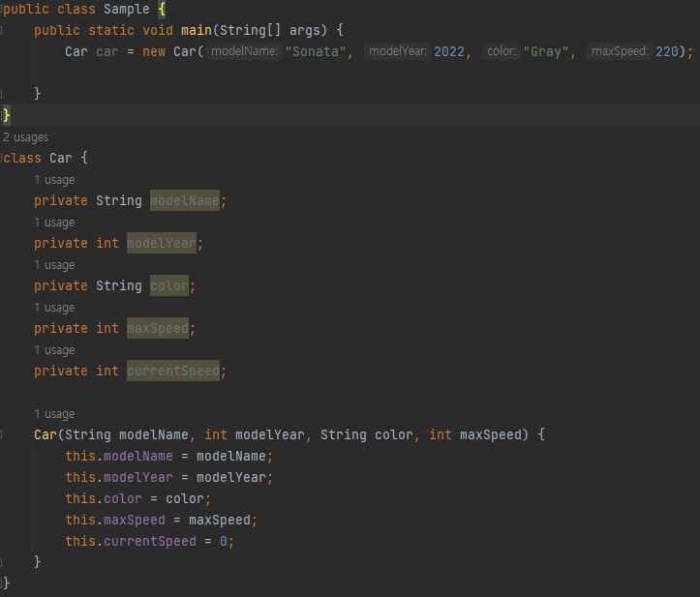Click the "1 usage" hint above color field
Viewport: 700px width, 597px height.
(54, 265)
